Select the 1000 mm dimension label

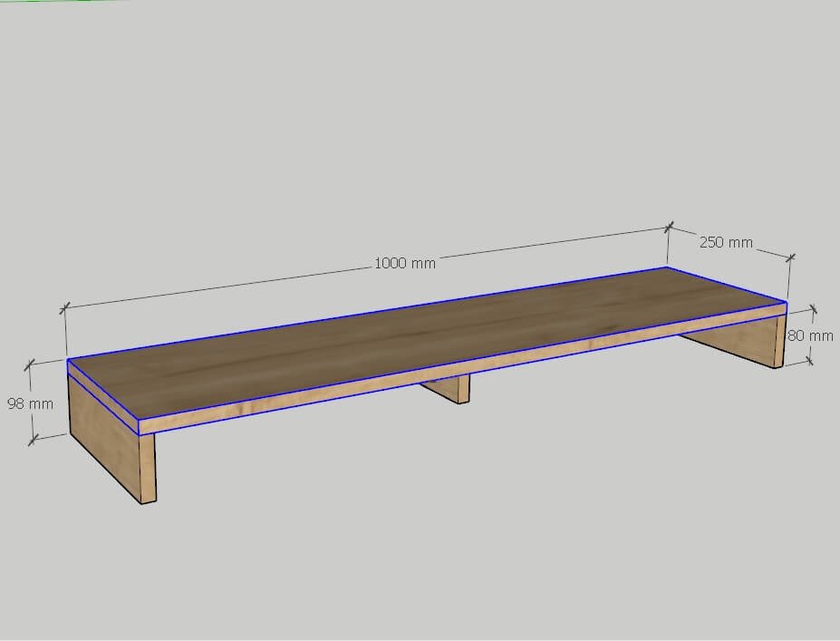click(404, 263)
